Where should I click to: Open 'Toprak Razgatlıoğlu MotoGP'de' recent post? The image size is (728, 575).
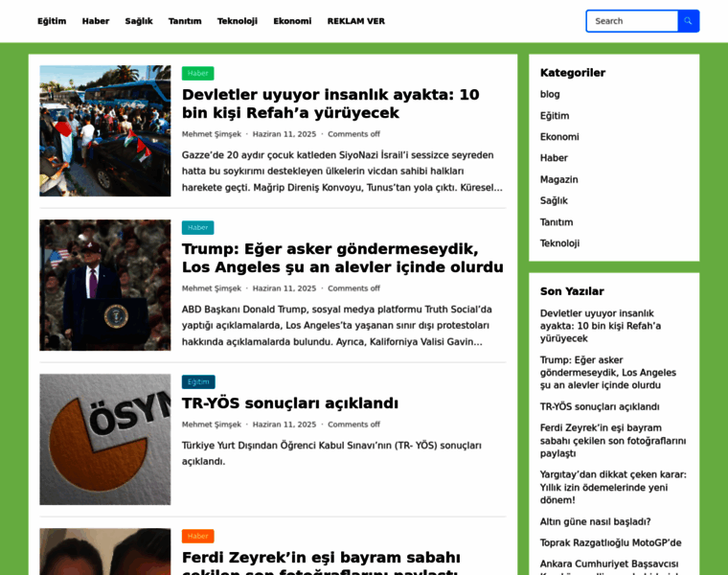click(x=610, y=543)
